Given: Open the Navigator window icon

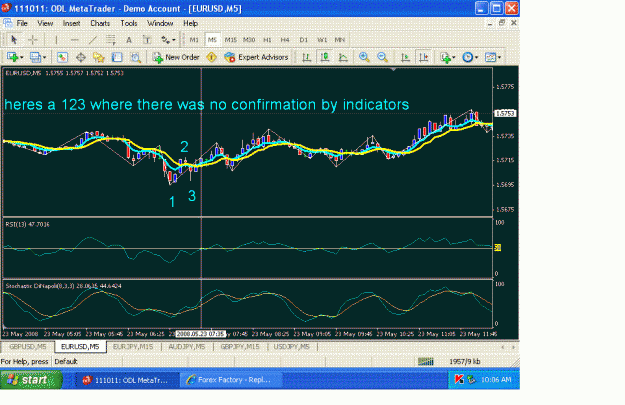Looking at the screenshot, I should point(98,57).
